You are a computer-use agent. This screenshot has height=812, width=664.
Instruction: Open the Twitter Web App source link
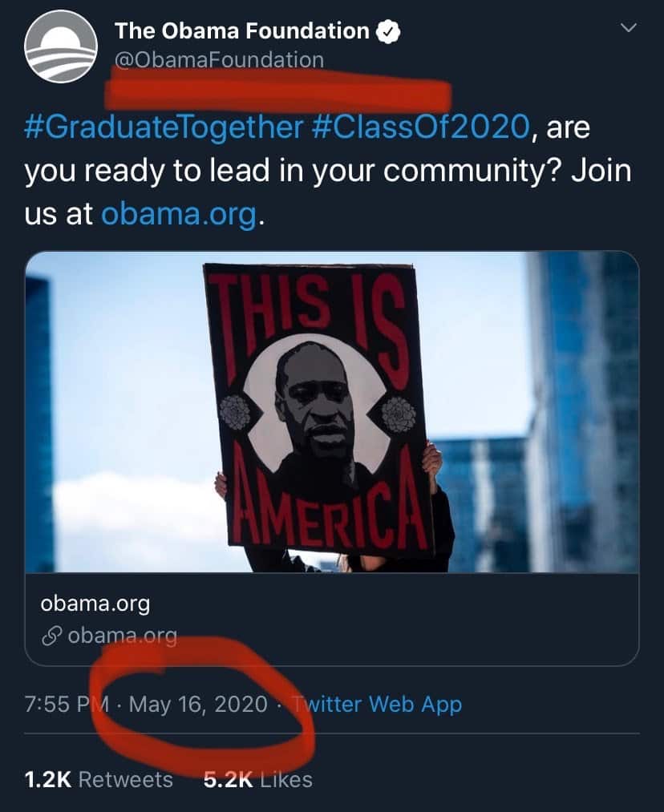[377, 705]
